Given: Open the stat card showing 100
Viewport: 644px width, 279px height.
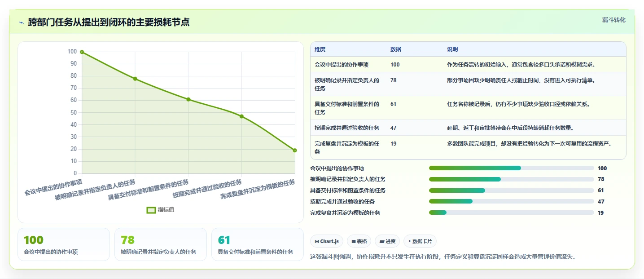Looking at the screenshot, I should coord(64,244).
